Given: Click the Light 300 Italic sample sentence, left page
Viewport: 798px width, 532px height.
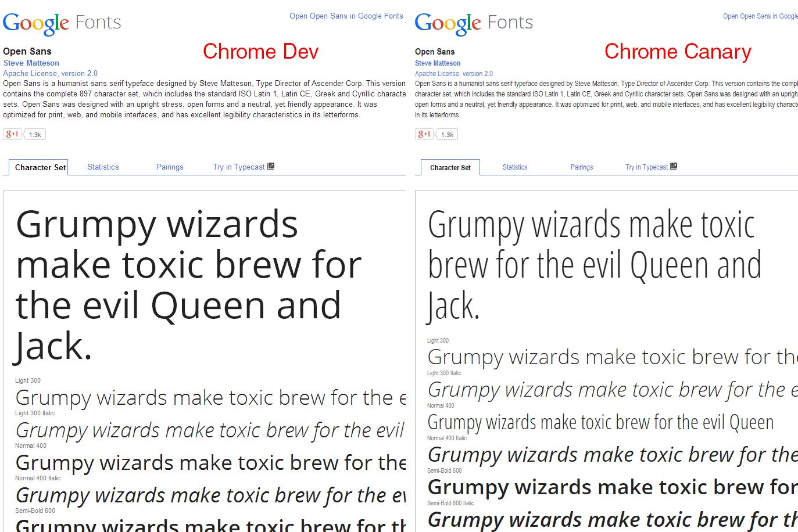Looking at the screenshot, I should coord(210,431).
